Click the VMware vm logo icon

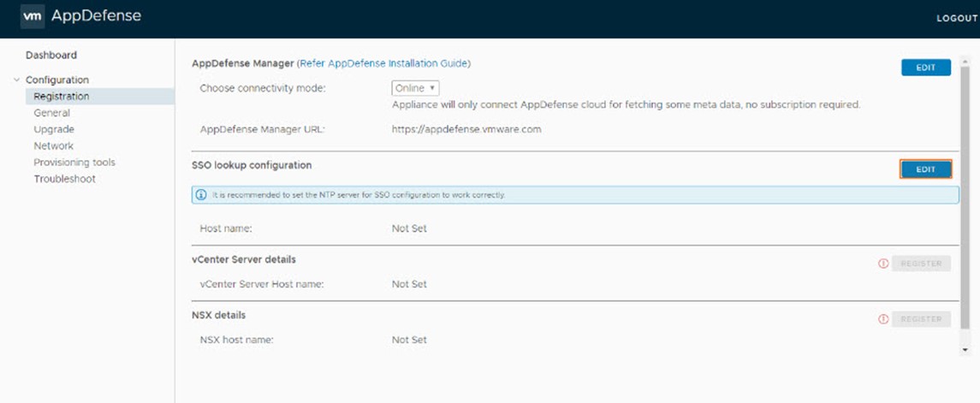[32, 17]
